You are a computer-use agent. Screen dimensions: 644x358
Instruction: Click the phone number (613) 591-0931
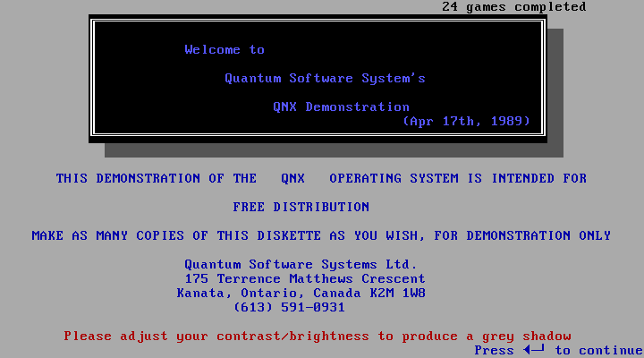[x=289, y=308]
